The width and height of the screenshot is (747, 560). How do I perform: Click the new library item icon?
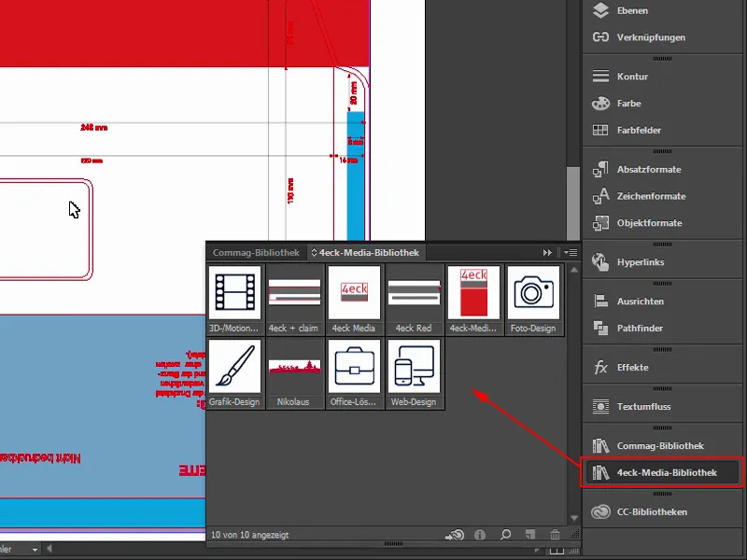[530, 535]
